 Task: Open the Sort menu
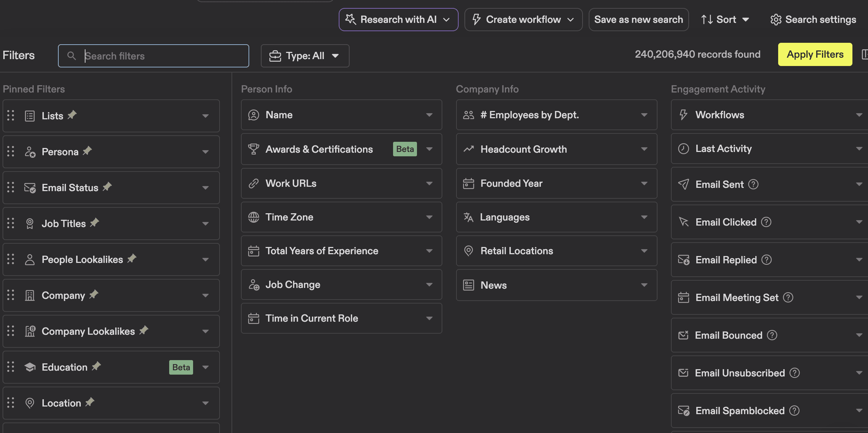725,20
